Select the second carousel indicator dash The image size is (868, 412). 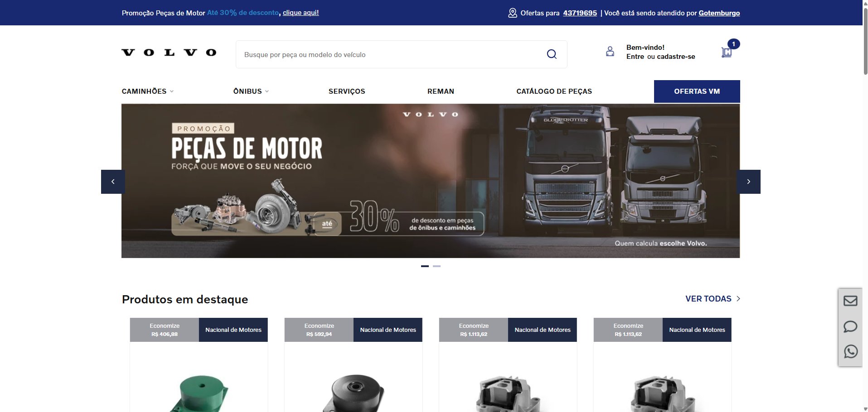[436, 266]
